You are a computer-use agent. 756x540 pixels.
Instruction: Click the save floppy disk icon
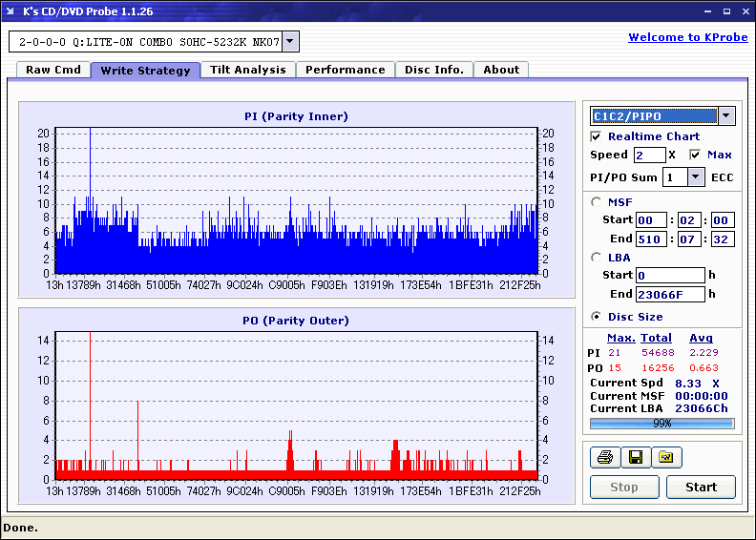(635, 457)
